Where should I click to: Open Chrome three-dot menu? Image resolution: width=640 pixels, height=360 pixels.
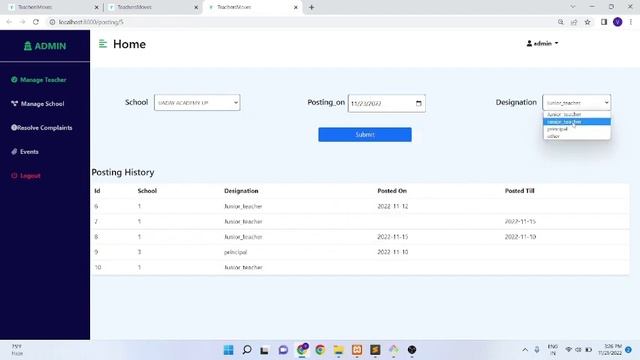click(x=631, y=22)
